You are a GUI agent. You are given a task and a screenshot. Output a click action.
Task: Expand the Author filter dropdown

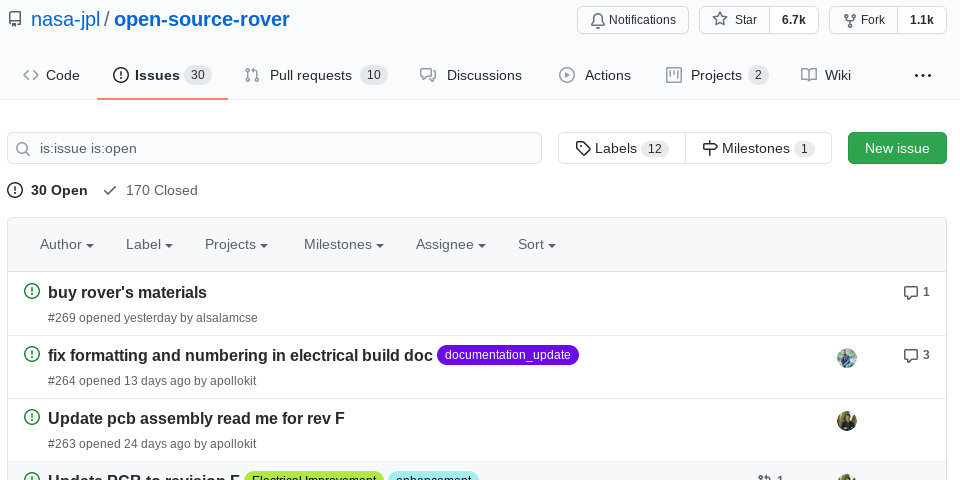pos(66,245)
